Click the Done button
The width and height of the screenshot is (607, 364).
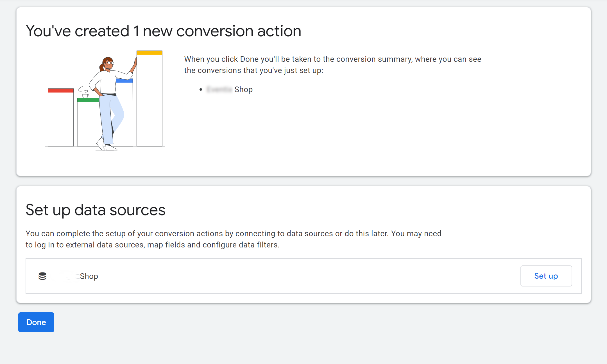[x=36, y=322]
